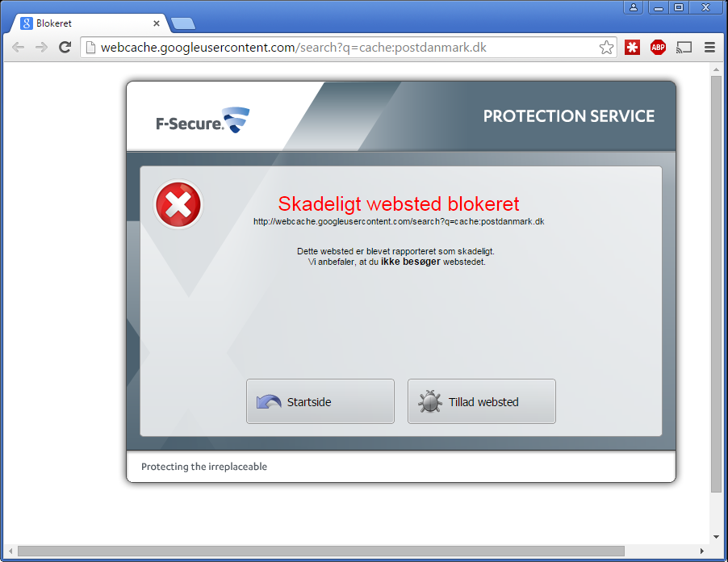The image size is (728, 562).
Task: Open the red asterisk extension icon
Action: [x=632, y=47]
